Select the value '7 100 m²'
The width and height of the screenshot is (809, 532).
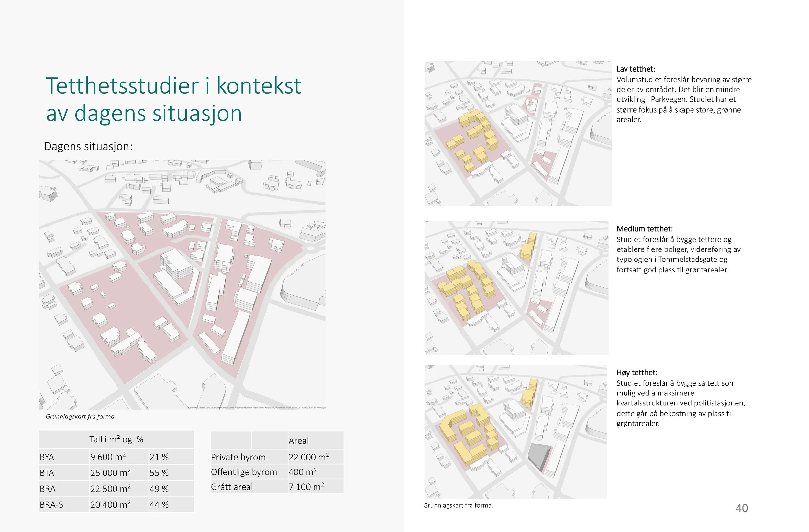pos(306,486)
